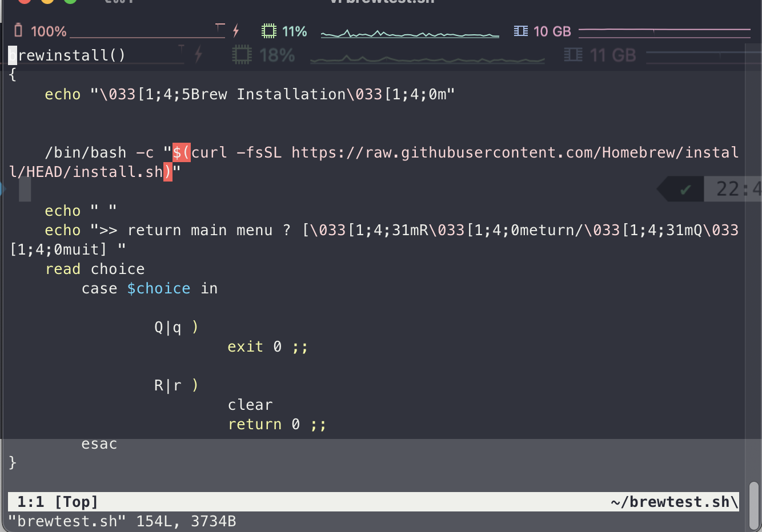Click the charging bolt icon after battery graph
This screenshot has width=762, height=532.
coord(236,31)
